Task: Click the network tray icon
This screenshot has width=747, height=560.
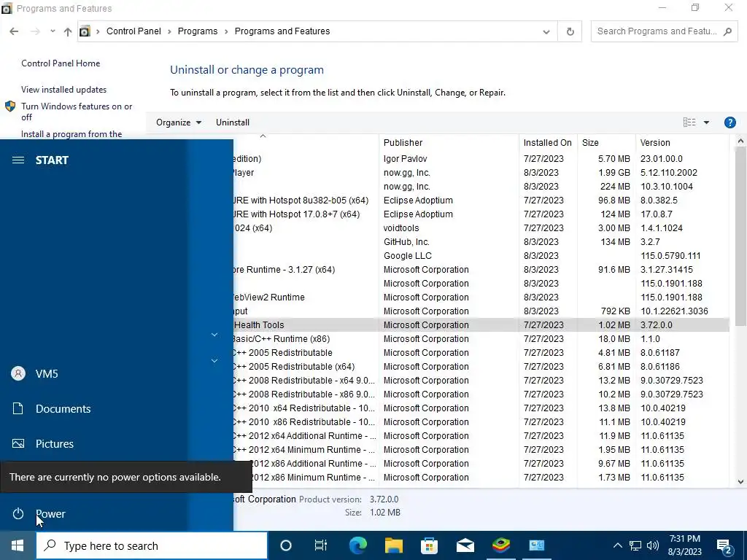Action: click(x=635, y=545)
